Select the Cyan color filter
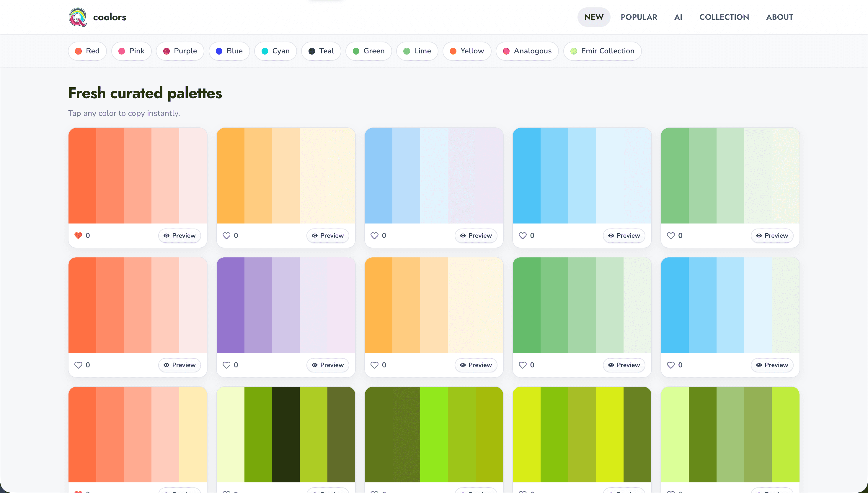The image size is (868, 493). tap(275, 51)
